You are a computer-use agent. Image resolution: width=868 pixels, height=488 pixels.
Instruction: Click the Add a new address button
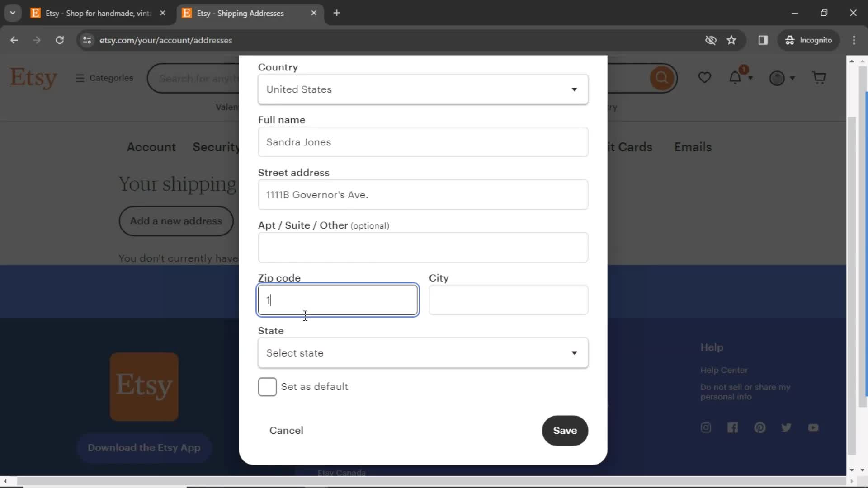coord(176,221)
